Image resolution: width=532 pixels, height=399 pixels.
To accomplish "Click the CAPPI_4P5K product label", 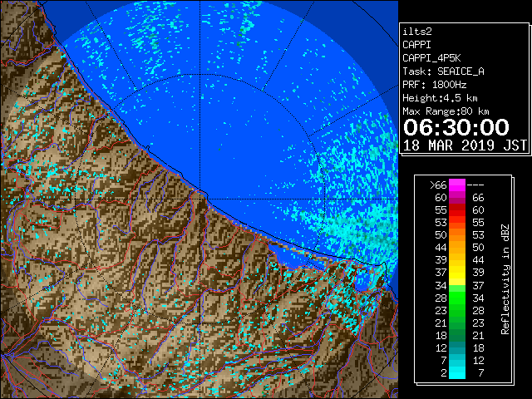I will coord(431,58).
